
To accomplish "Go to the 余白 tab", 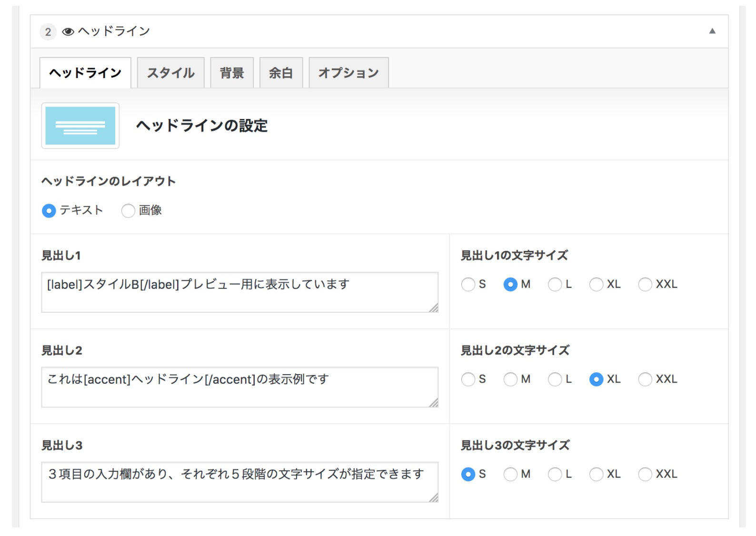I will click(x=281, y=73).
